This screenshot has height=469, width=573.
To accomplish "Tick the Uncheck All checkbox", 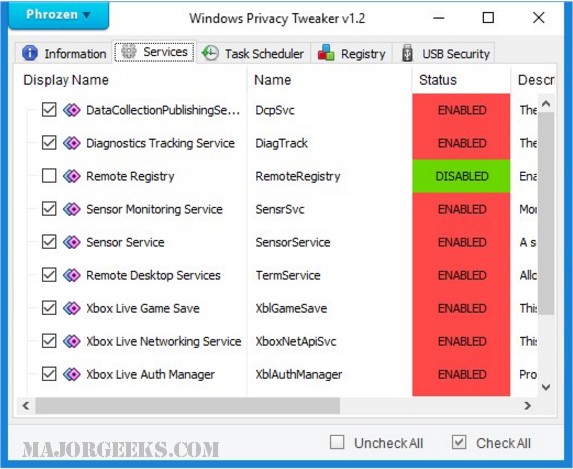I will pyautogui.click(x=337, y=442).
